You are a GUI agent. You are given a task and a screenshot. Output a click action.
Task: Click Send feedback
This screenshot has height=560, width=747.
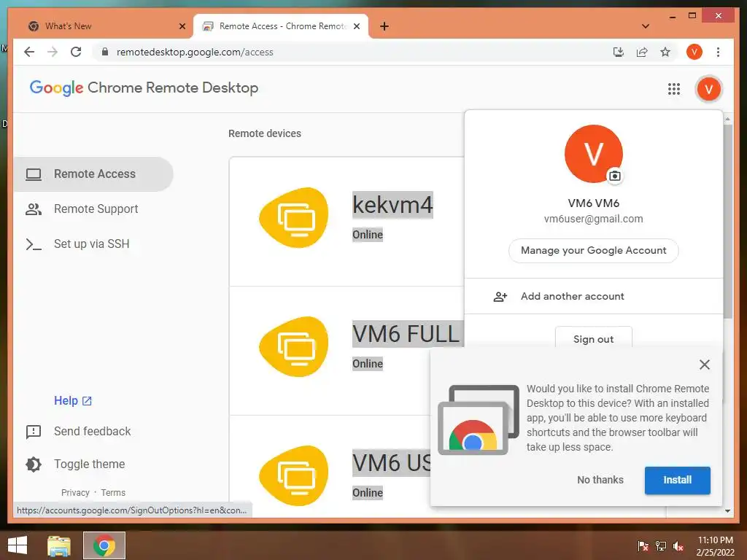coord(79,432)
